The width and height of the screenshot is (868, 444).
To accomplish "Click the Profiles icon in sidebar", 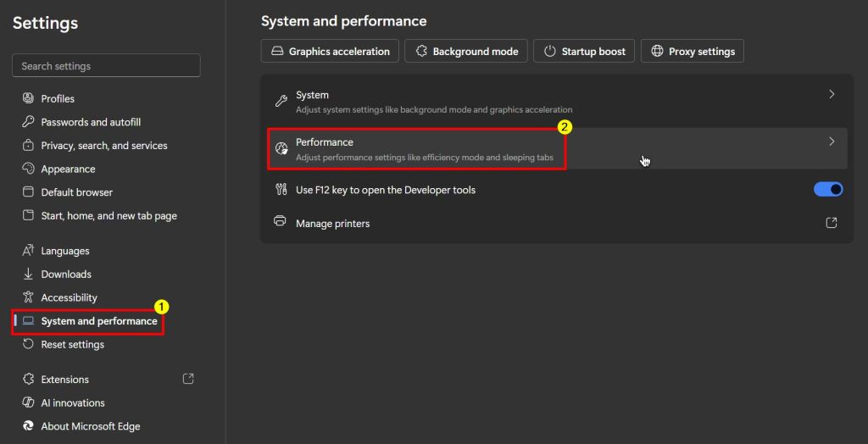I will tap(28, 98).
